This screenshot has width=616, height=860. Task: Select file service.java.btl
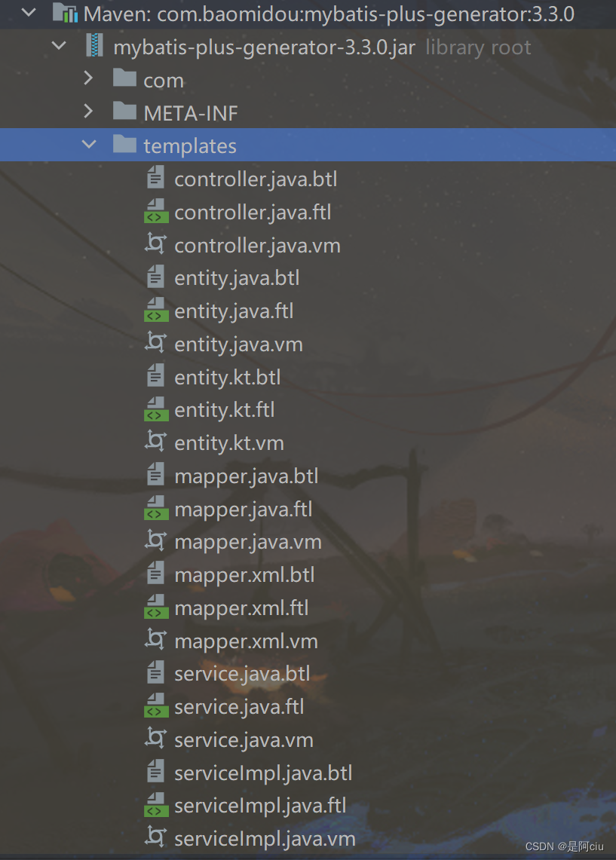pyautogui.click(x=243, y=674)
